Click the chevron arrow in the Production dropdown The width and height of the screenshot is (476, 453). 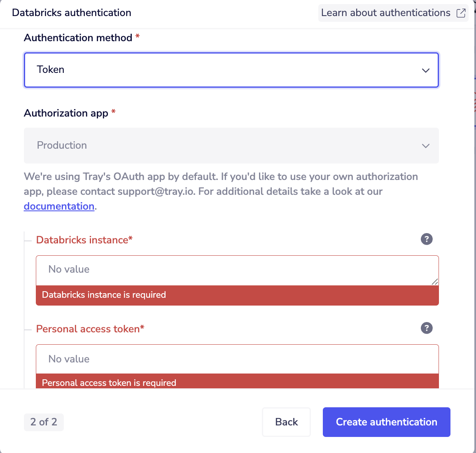[x=426, y=146]
